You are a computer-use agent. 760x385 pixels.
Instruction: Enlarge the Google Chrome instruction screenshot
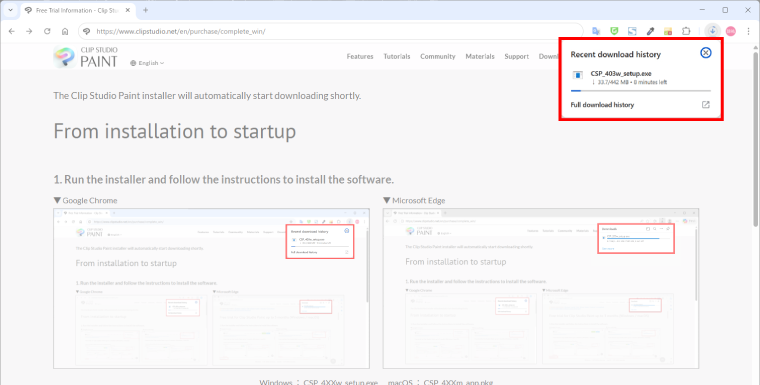point(211,289)
